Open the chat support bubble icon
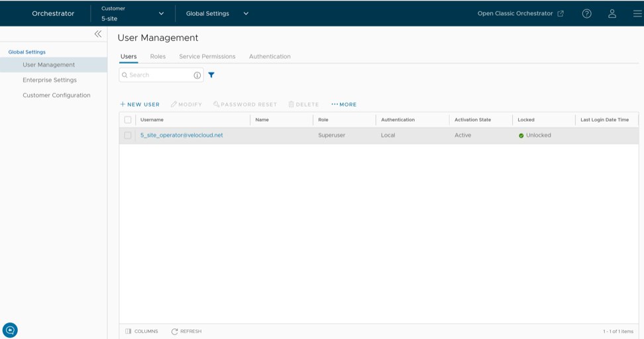This screenshot has height=339, width=644. point(10,329)
